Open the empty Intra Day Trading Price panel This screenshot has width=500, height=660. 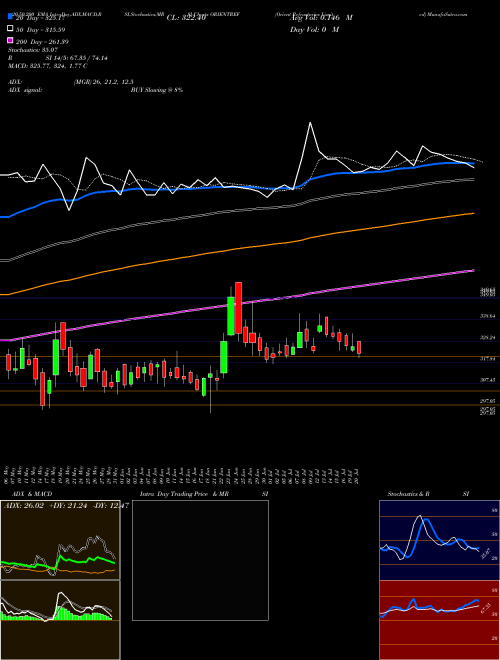pyautogui.click(x=200, y=560)
